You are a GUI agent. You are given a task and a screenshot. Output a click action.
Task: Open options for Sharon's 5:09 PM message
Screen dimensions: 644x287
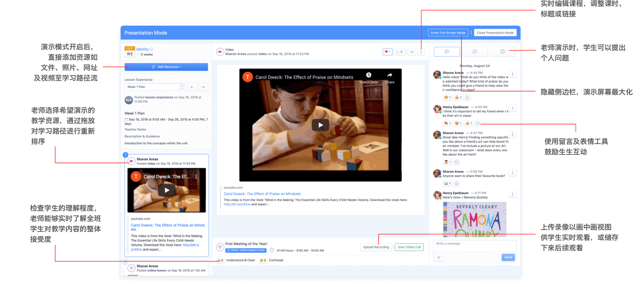pos(512,173)
